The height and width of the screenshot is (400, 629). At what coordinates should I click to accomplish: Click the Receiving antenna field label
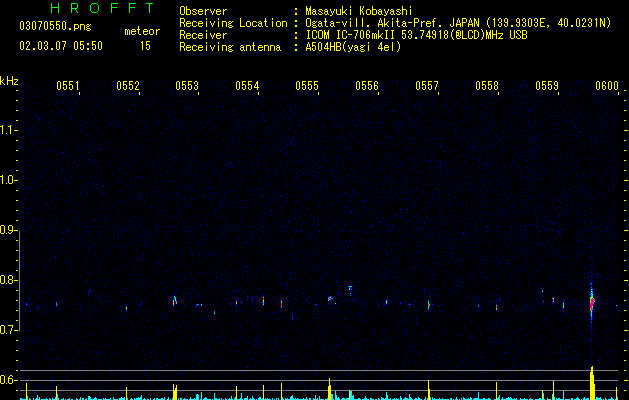230,47
